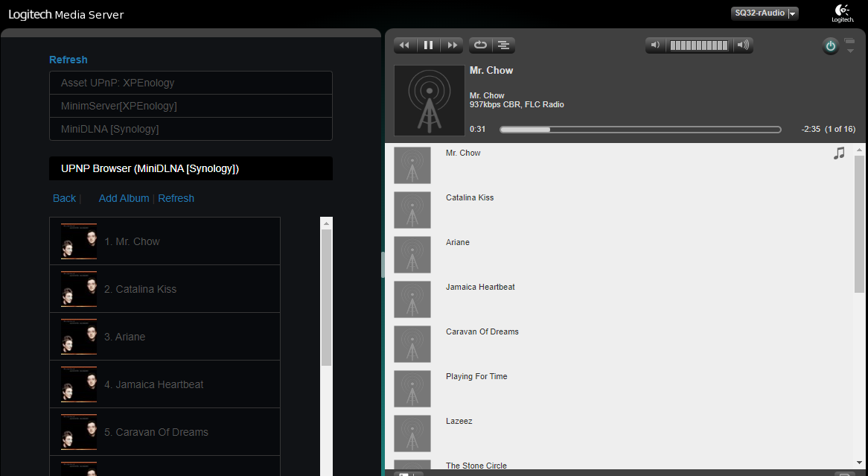This screenshot has width=868, height=476.
Task: Click radio tower icon beside Playing For Time
Action: click(412, 389)
